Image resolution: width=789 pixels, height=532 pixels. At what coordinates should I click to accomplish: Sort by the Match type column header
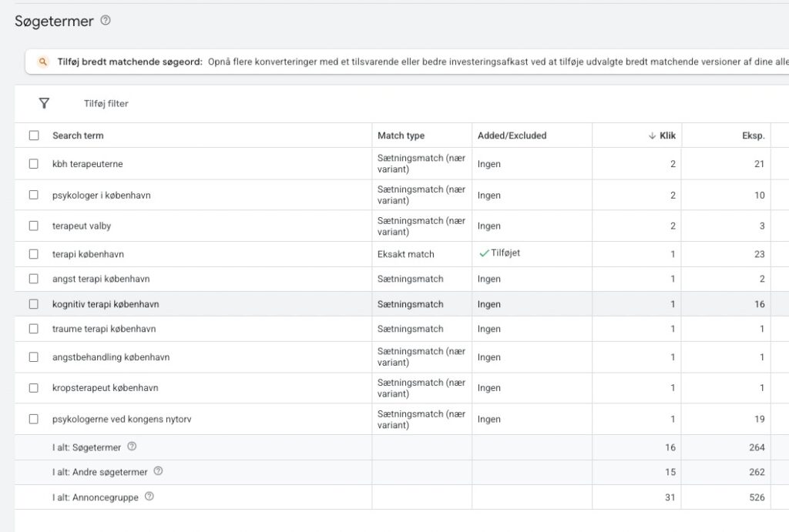point(401,136)
